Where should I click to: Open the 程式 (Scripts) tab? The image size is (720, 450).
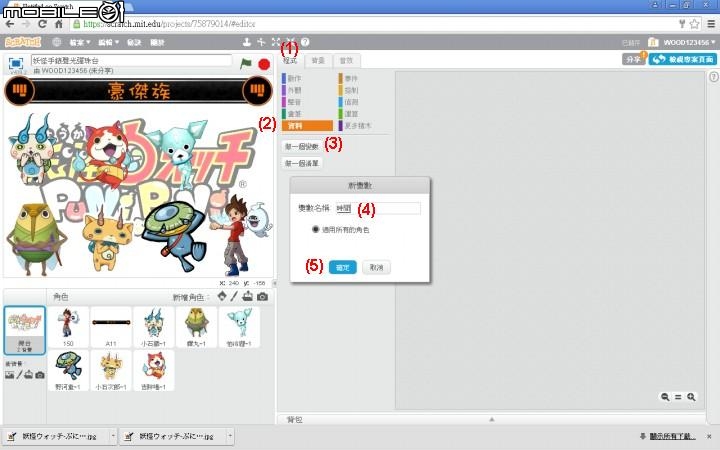pyautogui.click(x=290, y=61)
